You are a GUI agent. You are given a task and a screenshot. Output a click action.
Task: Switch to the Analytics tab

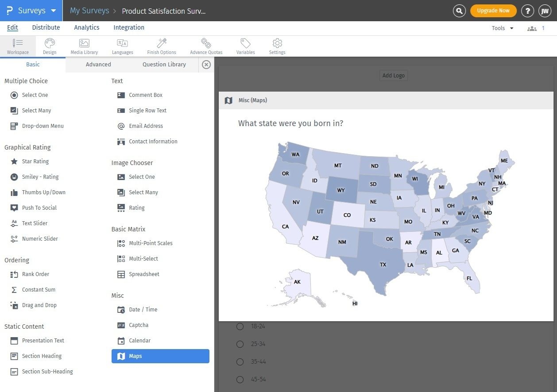(x=86, y=27)
